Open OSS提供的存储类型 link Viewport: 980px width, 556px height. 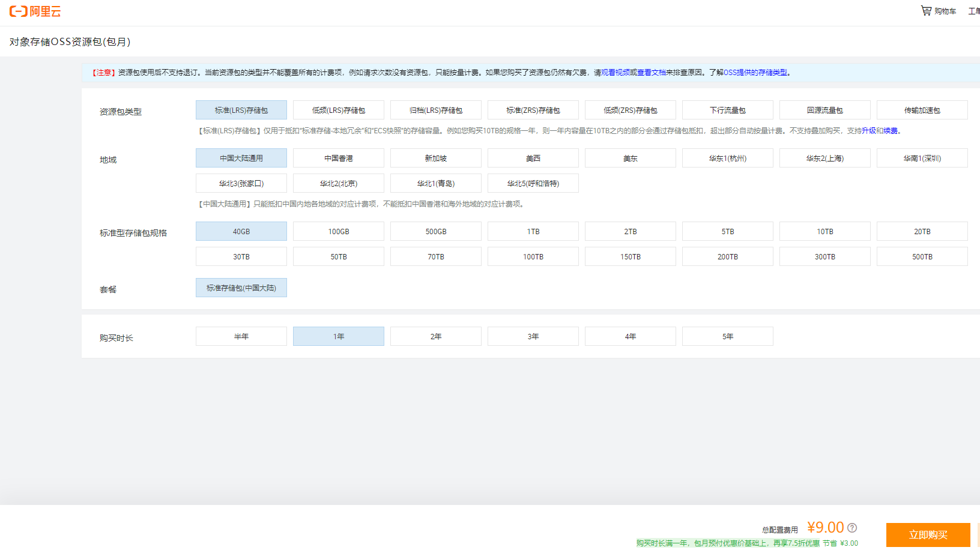[x=755, y=73]
